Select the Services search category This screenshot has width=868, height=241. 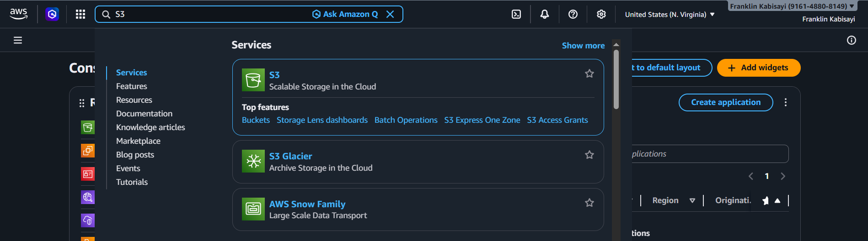pyautogui.click(x=132, y=73)
